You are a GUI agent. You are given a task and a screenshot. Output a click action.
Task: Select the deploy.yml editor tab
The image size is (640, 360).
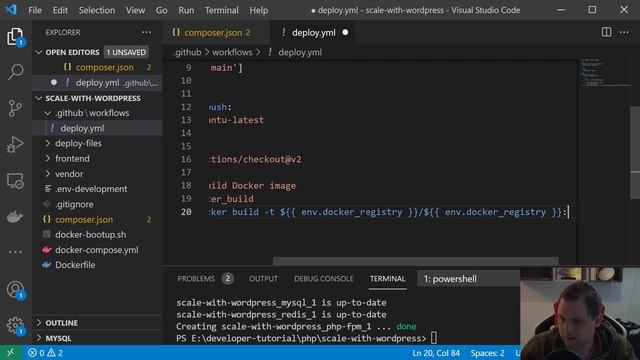point(313,33)
